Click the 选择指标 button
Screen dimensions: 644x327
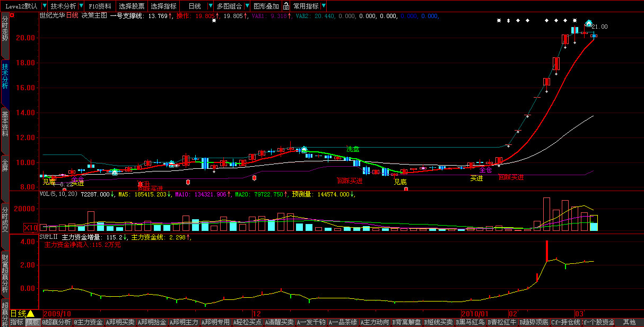[163, 6]
